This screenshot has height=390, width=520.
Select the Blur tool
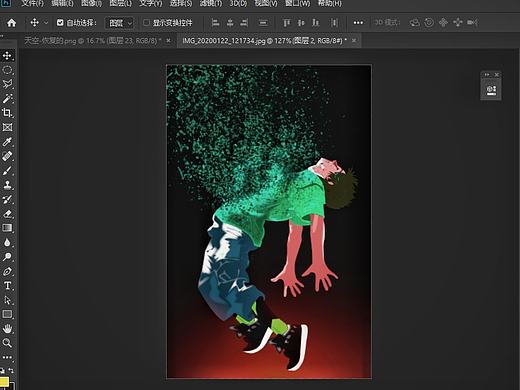[x=7, y=242]
